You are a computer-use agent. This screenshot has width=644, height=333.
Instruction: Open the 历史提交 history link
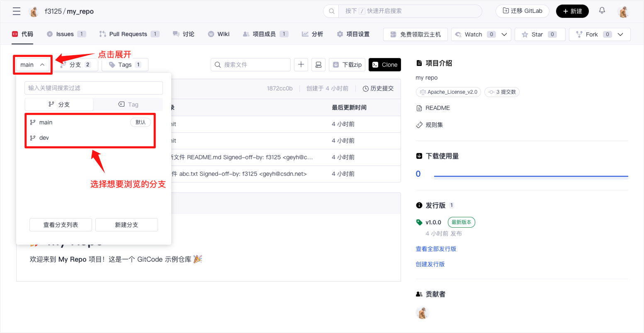378,88
